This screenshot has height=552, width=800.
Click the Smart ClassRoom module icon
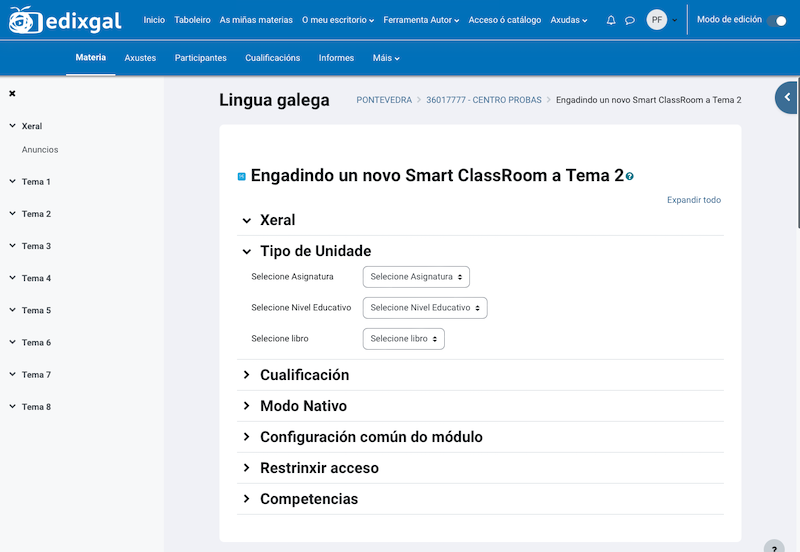click(242, 177)
